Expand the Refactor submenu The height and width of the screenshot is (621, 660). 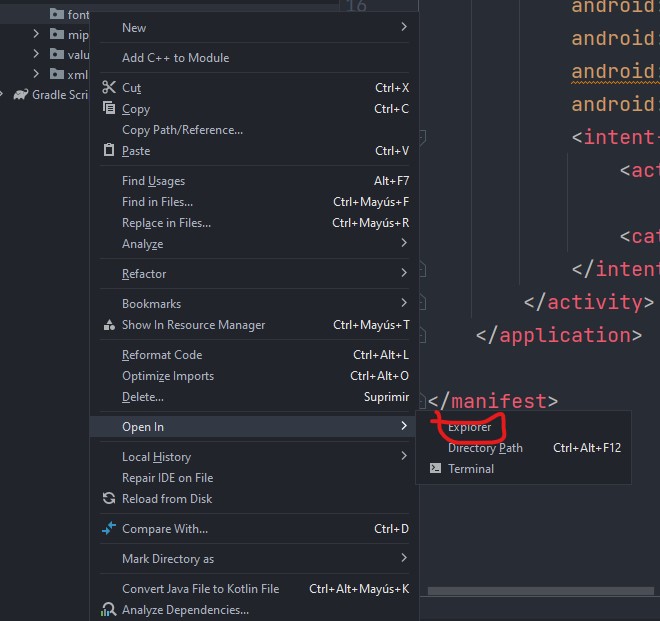click(x=404, y=274)
